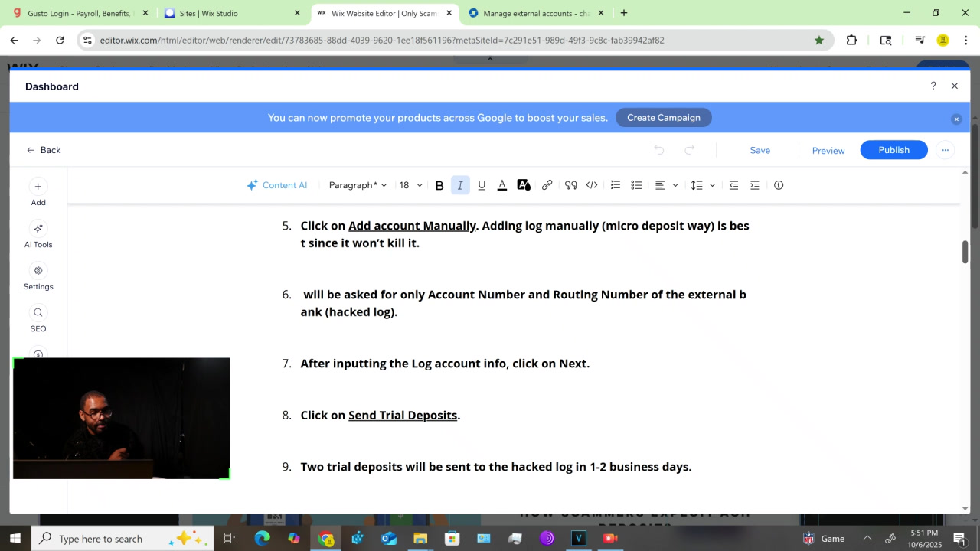Image resolution: width=980 pixels, height=551 pixels.
Task: Go Back from the editor
Action: point(44,150)
